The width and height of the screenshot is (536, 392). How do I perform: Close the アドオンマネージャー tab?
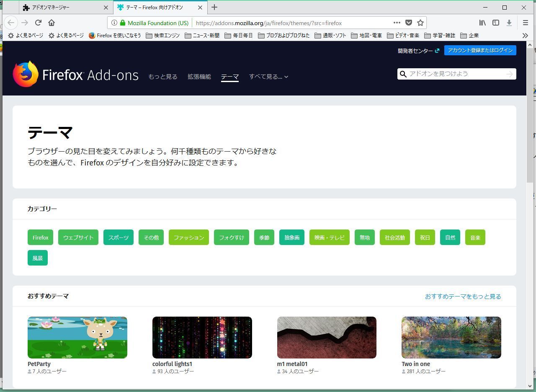[x=106, y=8]
